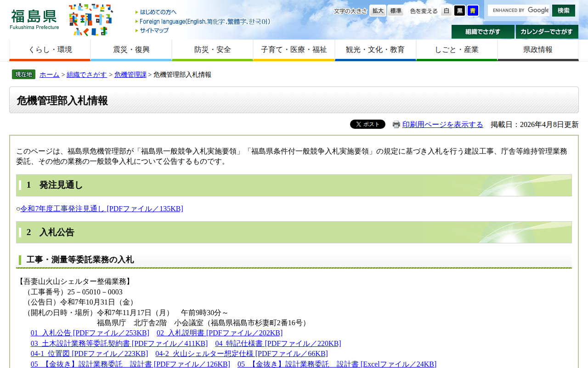Enlarge text with the 拡大 button
The width and height of the screenshot is (588, 368).
[x=378, y=11]
